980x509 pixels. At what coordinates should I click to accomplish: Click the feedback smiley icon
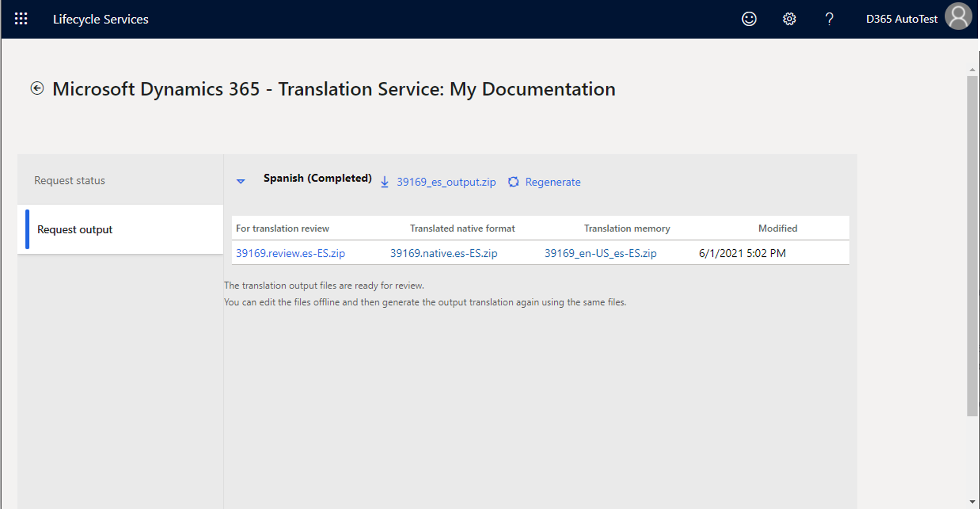click(749, 19)
